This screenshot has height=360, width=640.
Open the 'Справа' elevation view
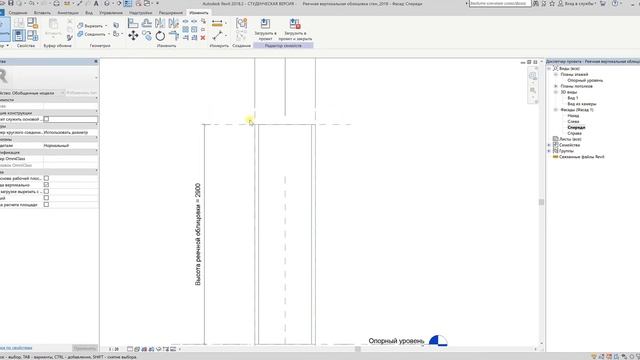coord(574,133)
